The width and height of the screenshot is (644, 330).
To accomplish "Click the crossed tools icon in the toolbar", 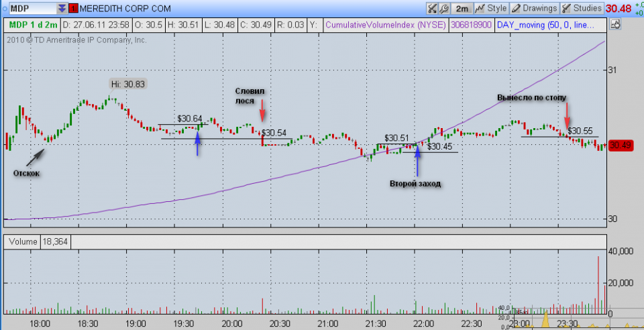I will (433, 9).
